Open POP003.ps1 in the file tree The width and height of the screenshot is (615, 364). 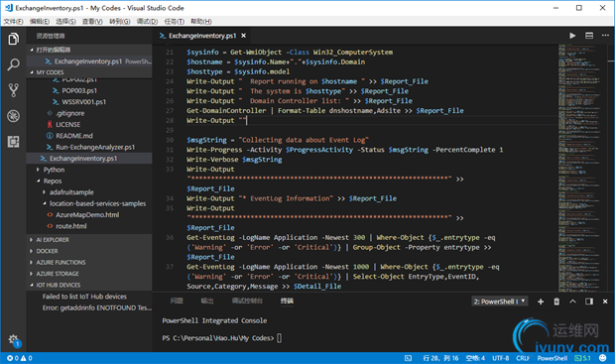coord(89,90)
